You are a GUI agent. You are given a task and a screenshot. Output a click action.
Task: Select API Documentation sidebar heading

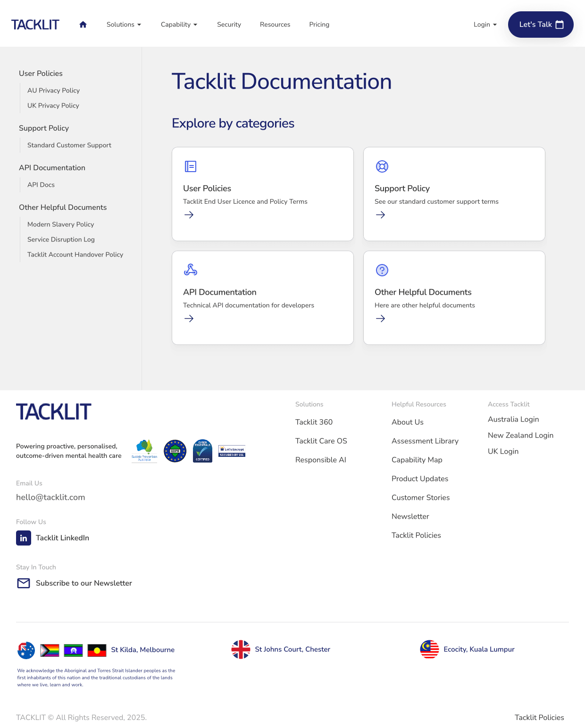(52, 168)
